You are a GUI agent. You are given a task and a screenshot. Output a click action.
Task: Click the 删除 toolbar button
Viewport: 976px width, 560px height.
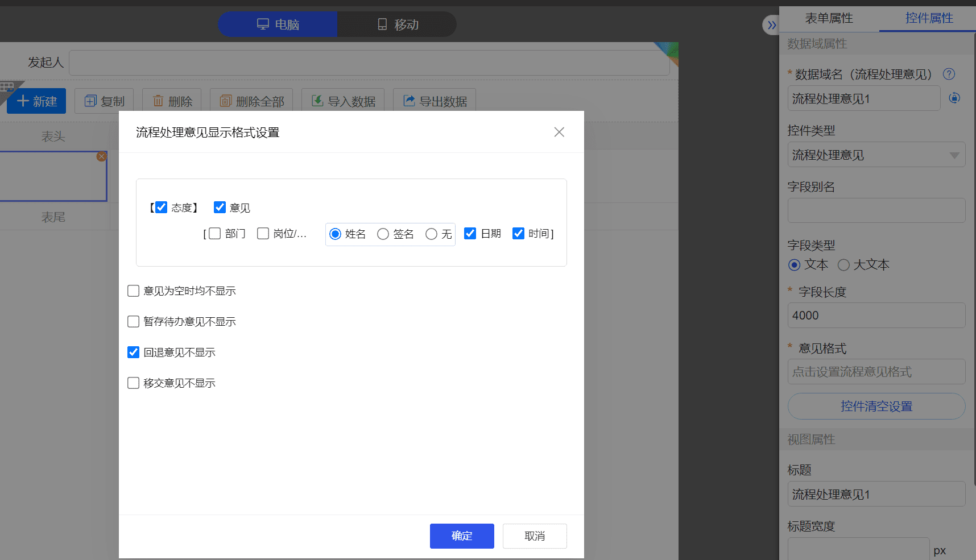pyautogui.click(x=172, y=101)
